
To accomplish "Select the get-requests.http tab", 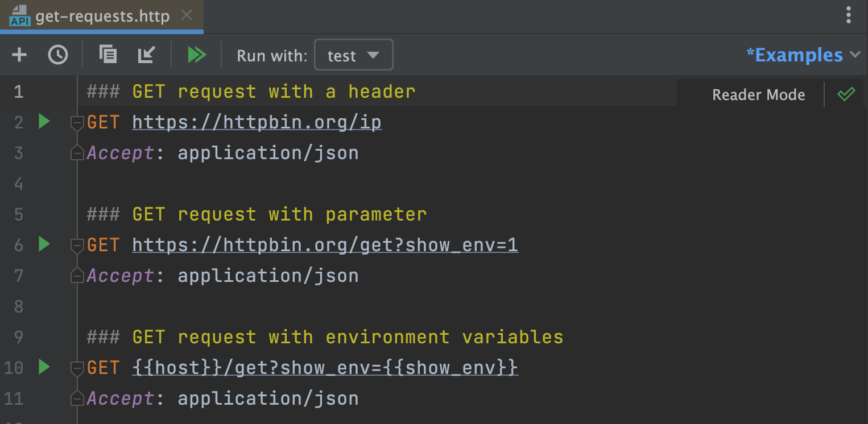I will click(x=102, y=16).
